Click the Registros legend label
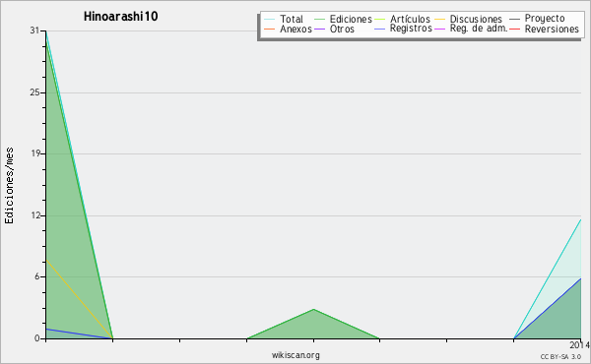This screenshot has width=591, height=364. [411, 29]
